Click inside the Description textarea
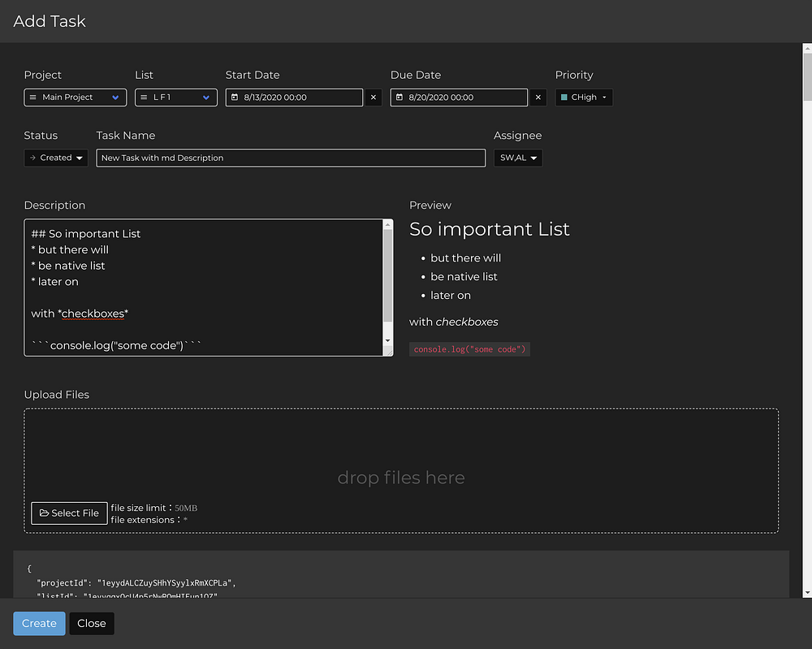The height and width of the screenshot is (649, 812). coord(203,288)
